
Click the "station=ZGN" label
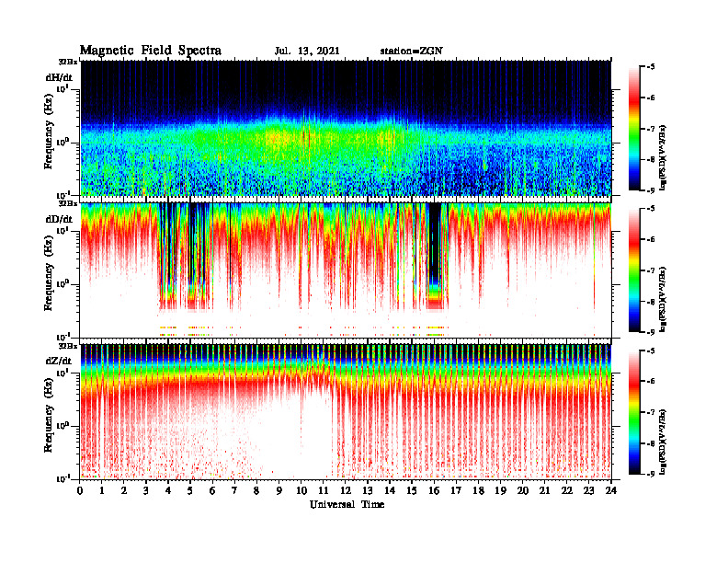coord(411,52)
